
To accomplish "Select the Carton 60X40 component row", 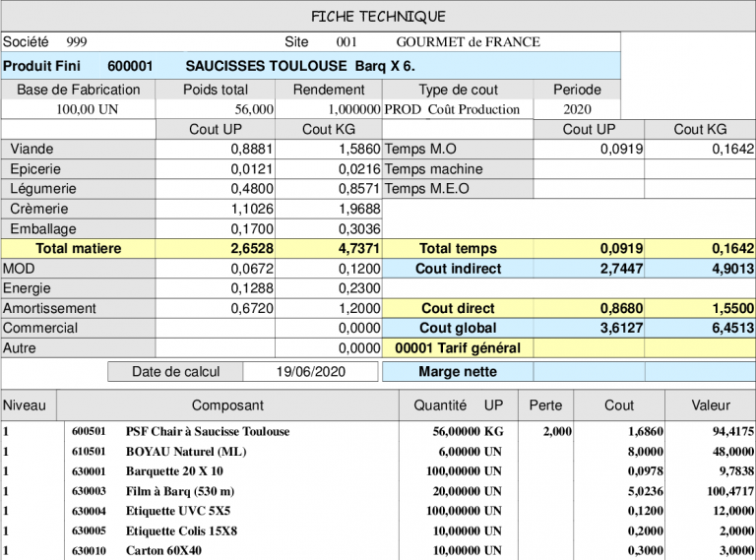I will pos(163,551).
